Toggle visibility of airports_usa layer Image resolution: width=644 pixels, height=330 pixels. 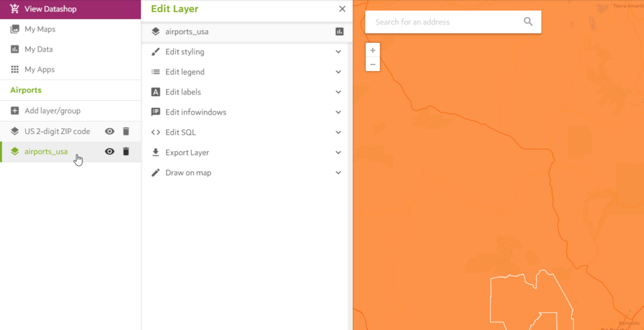click(x=109, y=151)
